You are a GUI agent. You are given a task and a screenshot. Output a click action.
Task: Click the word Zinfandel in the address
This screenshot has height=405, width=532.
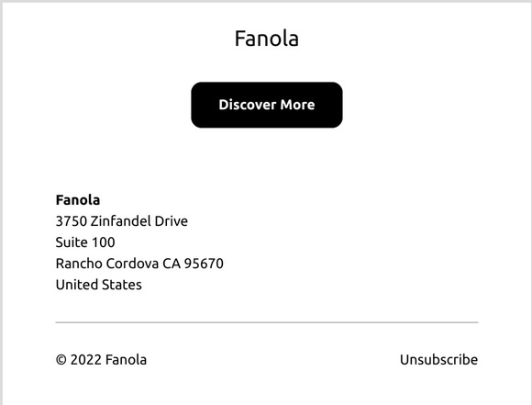pos(120,221)
